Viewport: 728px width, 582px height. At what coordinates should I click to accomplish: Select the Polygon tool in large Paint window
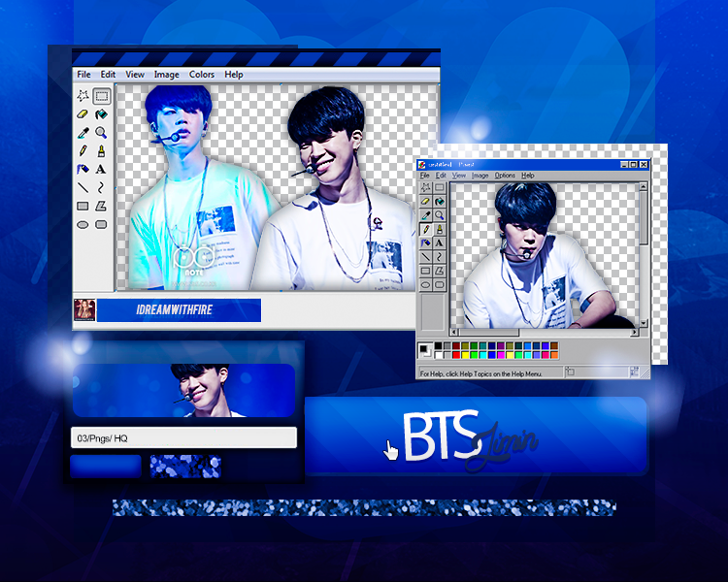click(101, 206)
